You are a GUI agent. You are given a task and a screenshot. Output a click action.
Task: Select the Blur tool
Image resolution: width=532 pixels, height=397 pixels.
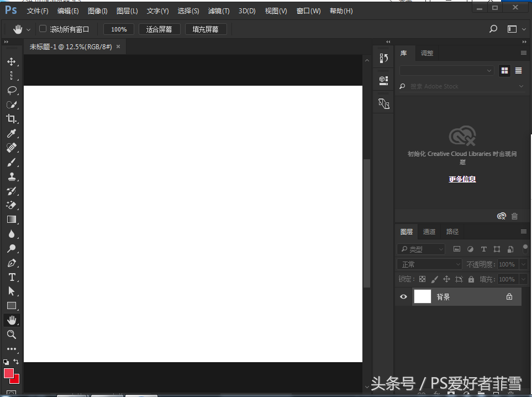click(12, 234)
